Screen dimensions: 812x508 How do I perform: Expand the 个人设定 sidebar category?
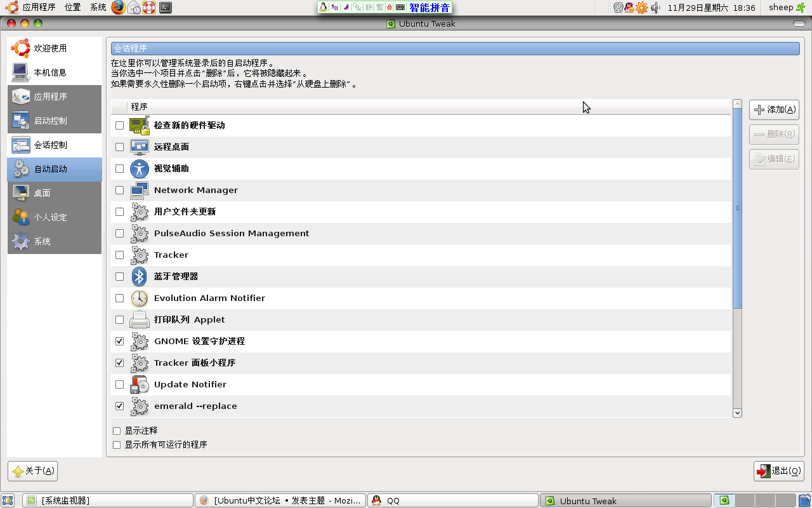[x=55, y=217]
